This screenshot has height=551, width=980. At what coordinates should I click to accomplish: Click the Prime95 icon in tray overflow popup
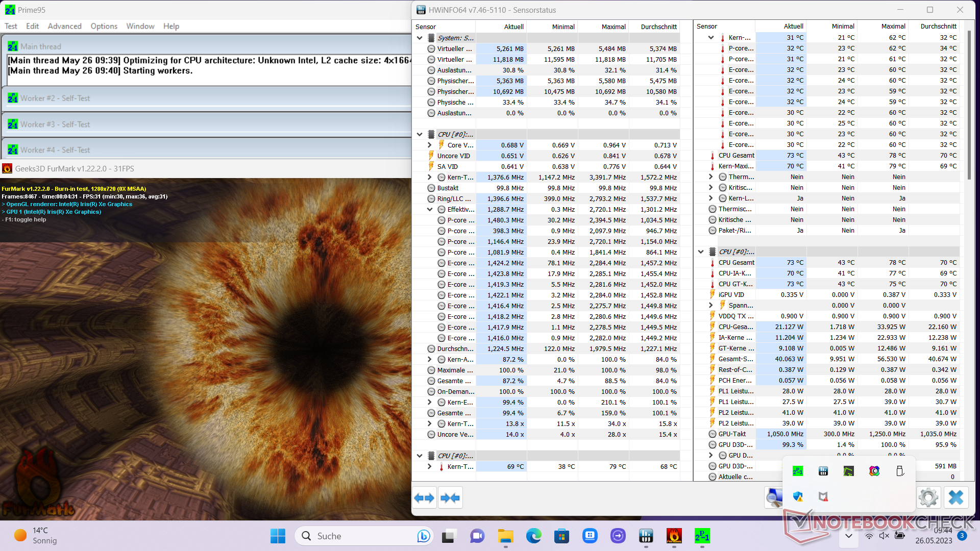click(798, 471)
